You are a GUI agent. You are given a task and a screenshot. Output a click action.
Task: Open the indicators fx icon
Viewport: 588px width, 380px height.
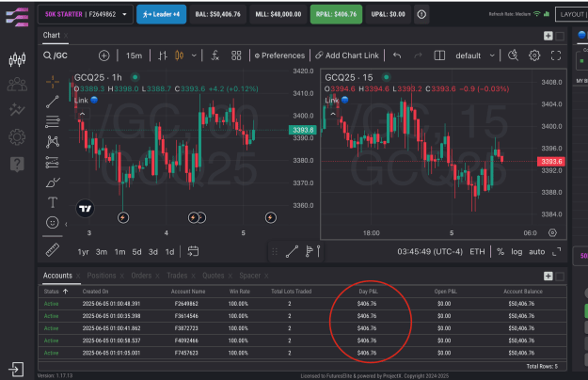pos(215,55)
